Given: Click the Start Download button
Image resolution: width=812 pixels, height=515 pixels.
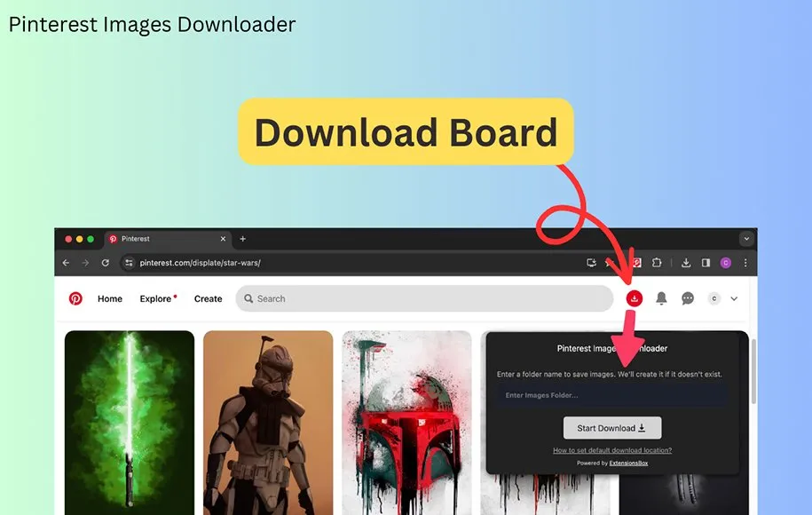Looking at the screenshot, I should pyautogui.click(x=611, y=428).
